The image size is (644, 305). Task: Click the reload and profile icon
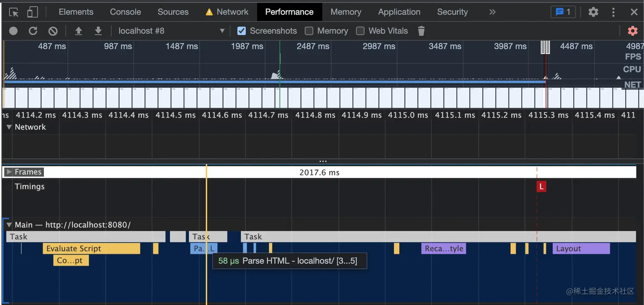point(33,31)
